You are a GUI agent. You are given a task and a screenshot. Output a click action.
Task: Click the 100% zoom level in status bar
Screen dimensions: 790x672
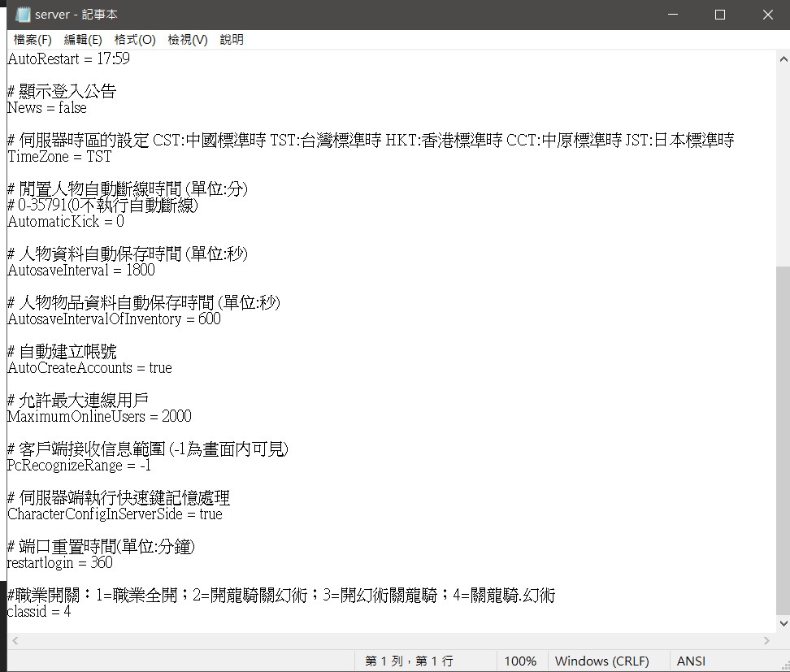[x=520, y=661]
